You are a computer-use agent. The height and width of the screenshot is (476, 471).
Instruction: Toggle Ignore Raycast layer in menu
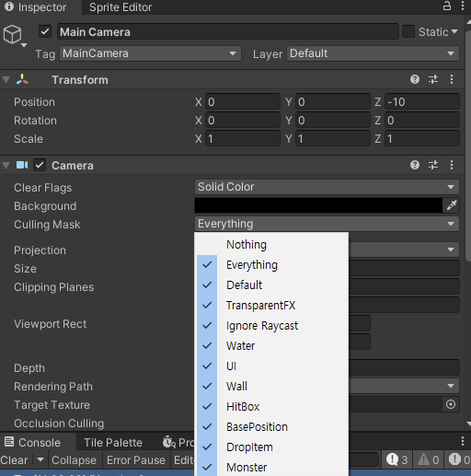click(271, 325)
